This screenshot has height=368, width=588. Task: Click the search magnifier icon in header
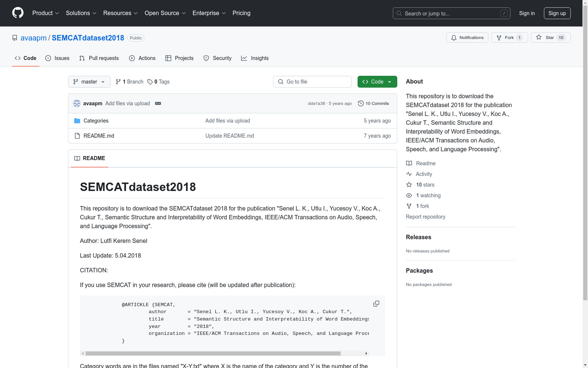pyautogui.click(x=399, y=13)
